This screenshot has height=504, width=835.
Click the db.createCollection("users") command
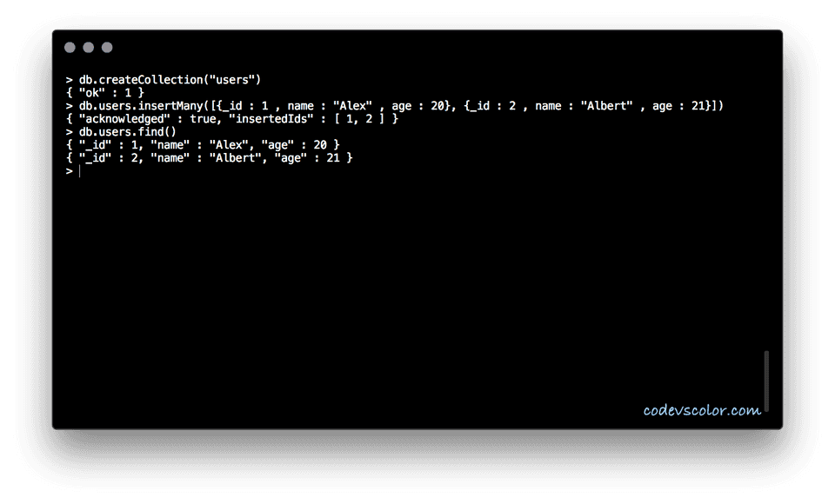tap(170, 80)
